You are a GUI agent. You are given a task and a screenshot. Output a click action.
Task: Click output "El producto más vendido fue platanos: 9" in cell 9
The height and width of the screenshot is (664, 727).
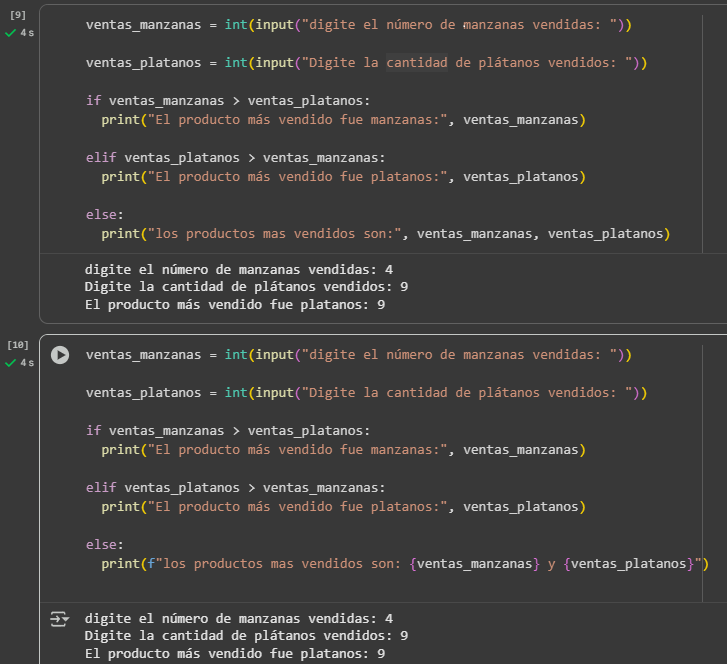pos(235,305)
